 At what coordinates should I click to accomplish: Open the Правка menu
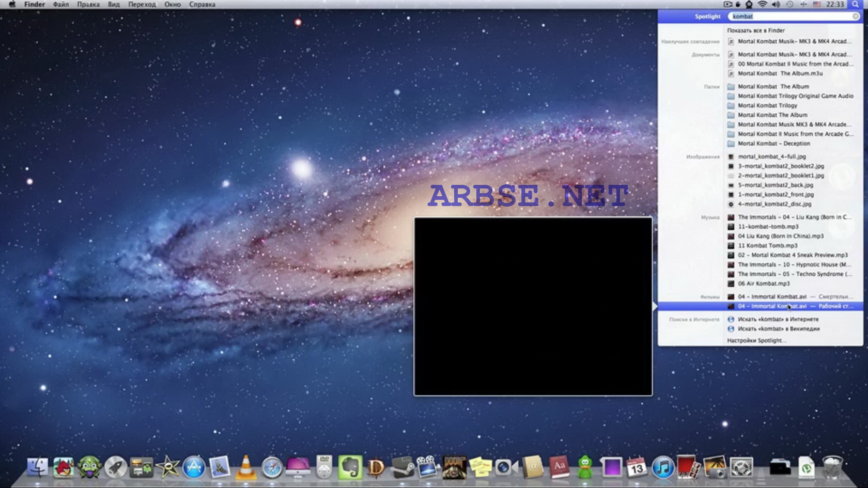pyautogui.click(x=88, y=4)
